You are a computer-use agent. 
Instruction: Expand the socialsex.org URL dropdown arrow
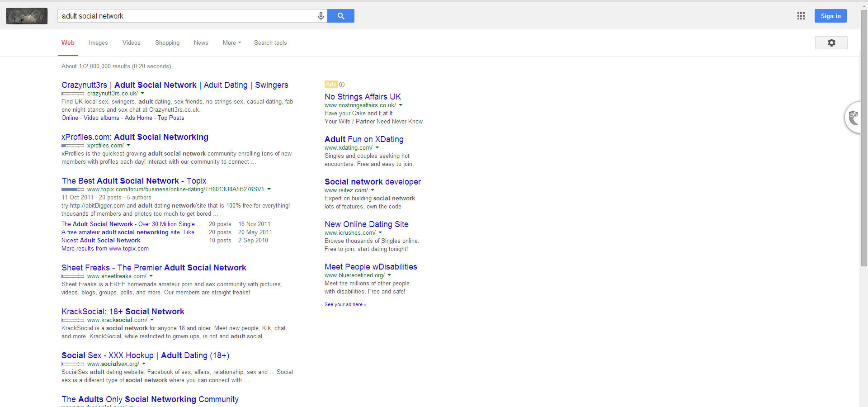click(x=144, y=364)
